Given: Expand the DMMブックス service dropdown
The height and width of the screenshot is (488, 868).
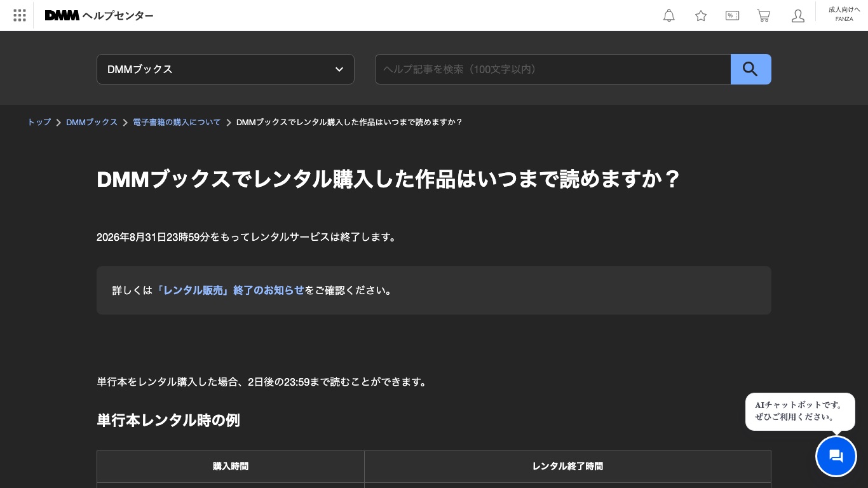Looking at the screenshot, I should (226, 69).
